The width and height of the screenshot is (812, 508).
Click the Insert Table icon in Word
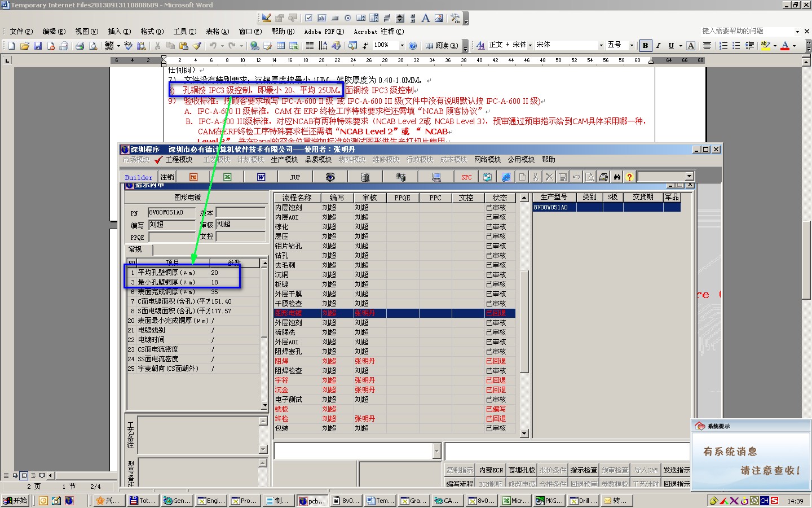[281, 46]
